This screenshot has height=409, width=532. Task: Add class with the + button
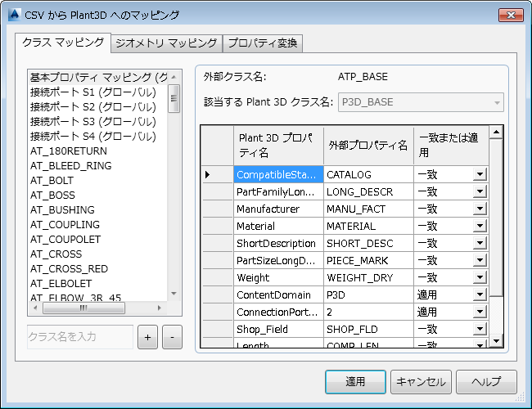pyautogui.click(x=147, y=337)
